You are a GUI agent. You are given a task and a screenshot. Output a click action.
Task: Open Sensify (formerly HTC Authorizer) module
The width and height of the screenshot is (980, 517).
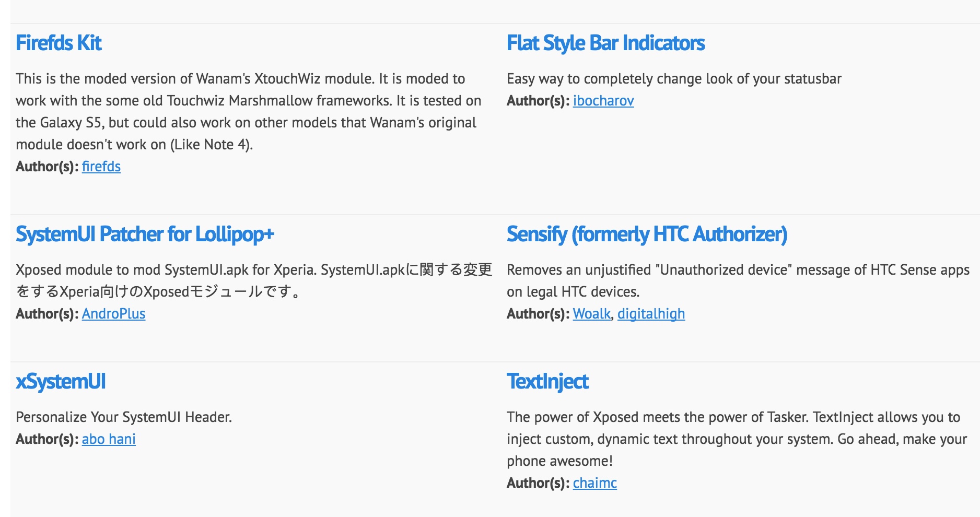(x=647, y=234)
